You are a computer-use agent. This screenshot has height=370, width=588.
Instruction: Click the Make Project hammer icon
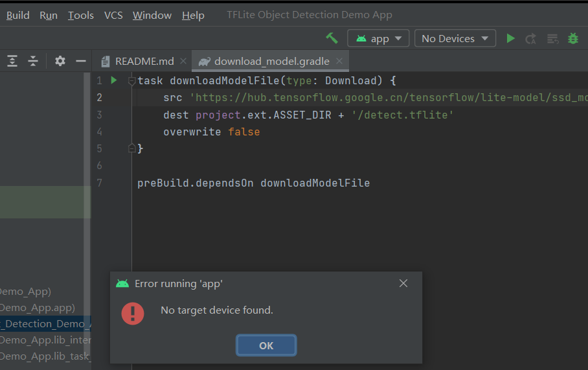click(332, 38)
